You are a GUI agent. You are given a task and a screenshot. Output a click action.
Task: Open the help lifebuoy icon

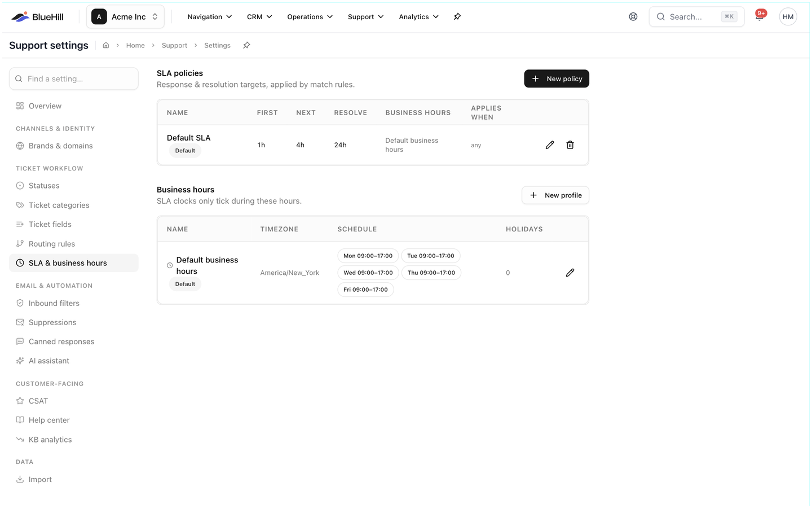coord(633,17)
